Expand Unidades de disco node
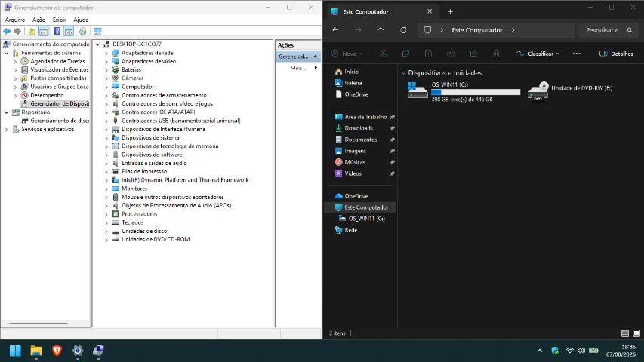The height and width of the screenshot is (362, 644). point(106,231)
